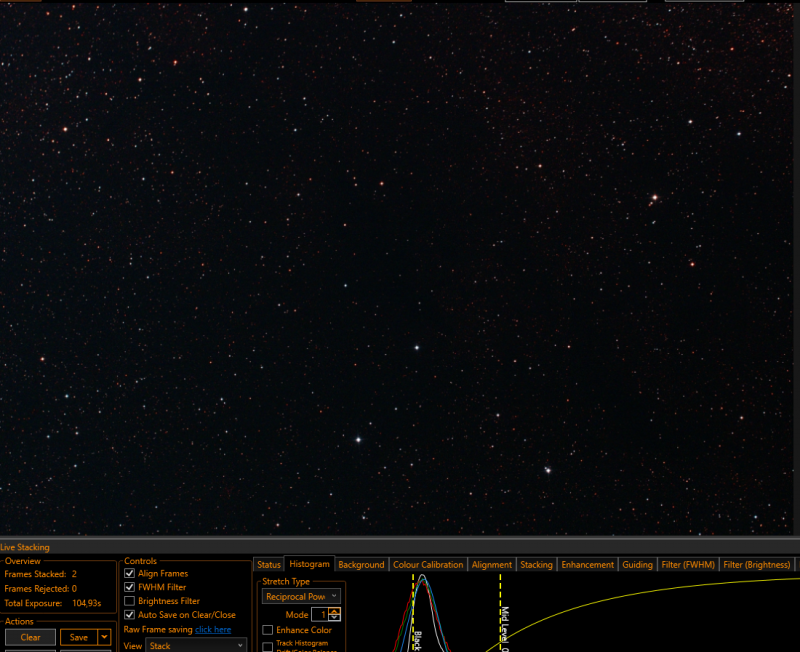Open the Colour Calibration tab

pos(428,565)
